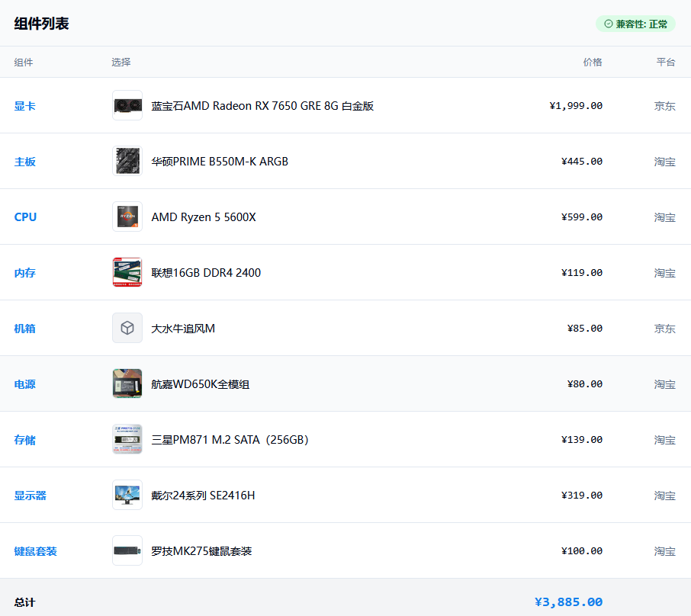Click 淘宝 platform in 主板 row

coord(664,162)
